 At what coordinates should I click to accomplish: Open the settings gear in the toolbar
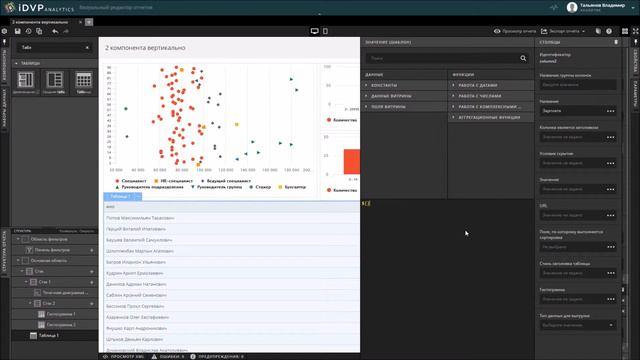4,31
